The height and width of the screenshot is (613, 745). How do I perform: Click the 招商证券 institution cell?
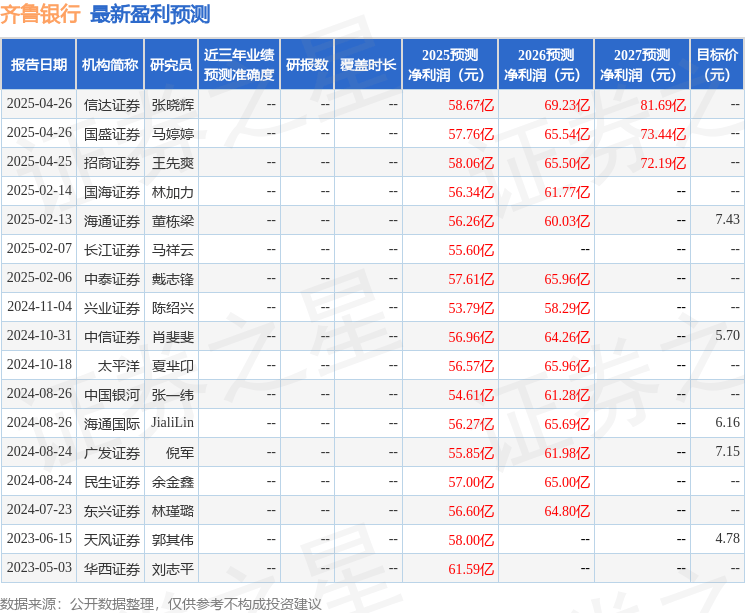click(112, 163)
